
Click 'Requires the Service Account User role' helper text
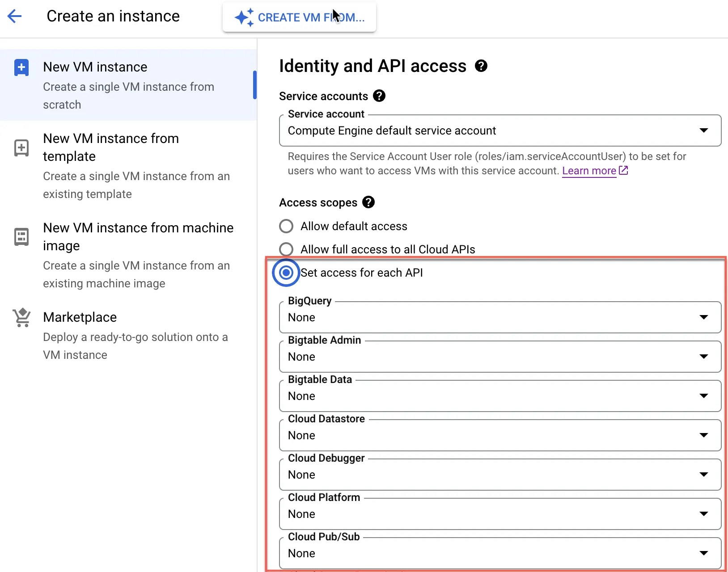point(487,164)
